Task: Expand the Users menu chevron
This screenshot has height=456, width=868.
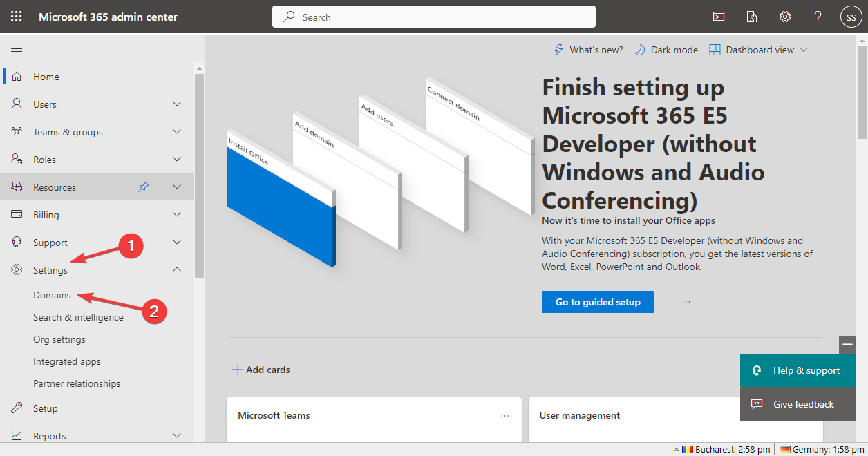Action: [177, 104]
